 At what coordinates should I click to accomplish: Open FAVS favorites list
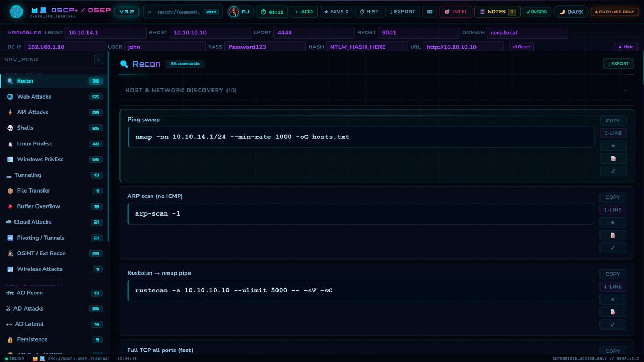click(336, 12)
